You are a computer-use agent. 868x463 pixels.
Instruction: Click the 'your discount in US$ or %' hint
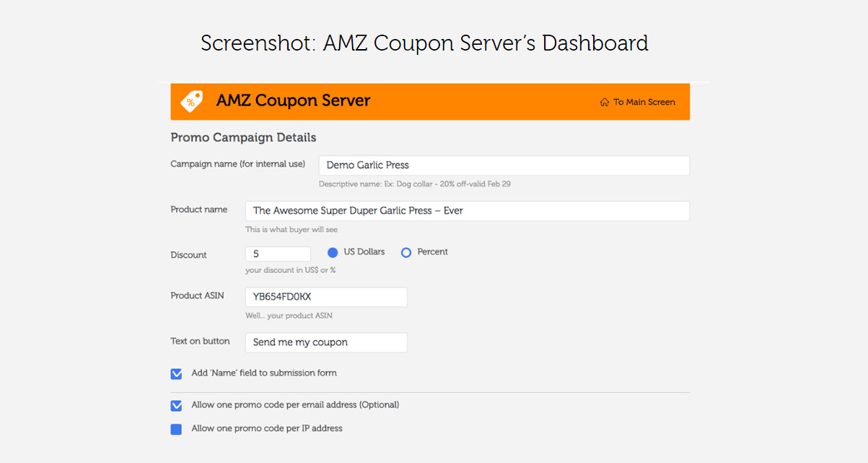[x=290, y=270]
